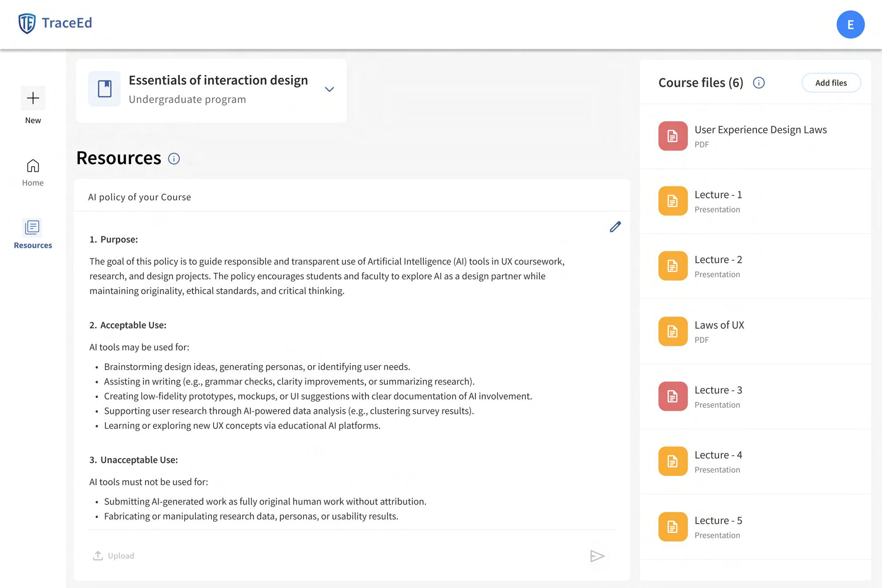Open Lecture - 5 presentation file
This screenshot has height=588, width=882.
(718, 520)
